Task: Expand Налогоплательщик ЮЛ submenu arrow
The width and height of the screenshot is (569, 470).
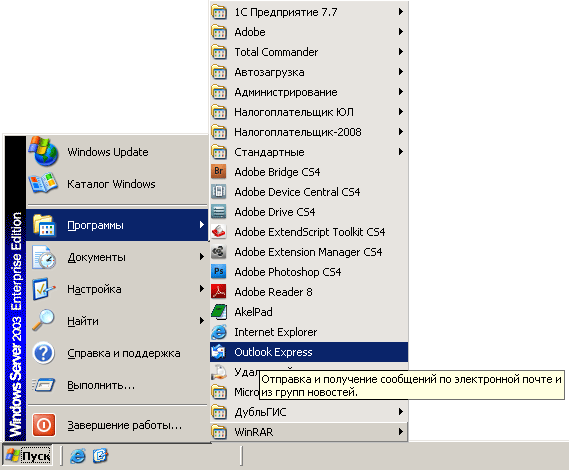Action: (x=401, y=111)
